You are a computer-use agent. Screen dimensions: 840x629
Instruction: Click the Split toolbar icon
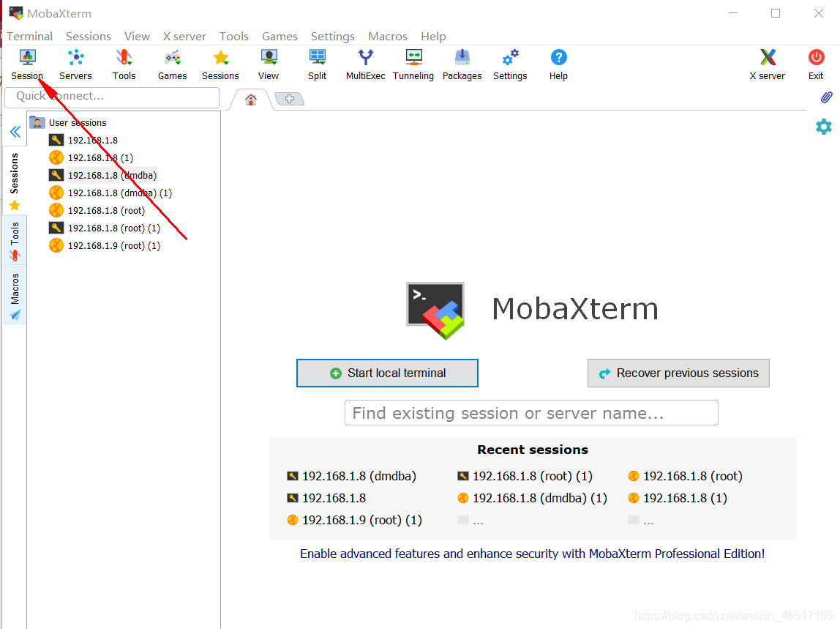pos(317,57)
